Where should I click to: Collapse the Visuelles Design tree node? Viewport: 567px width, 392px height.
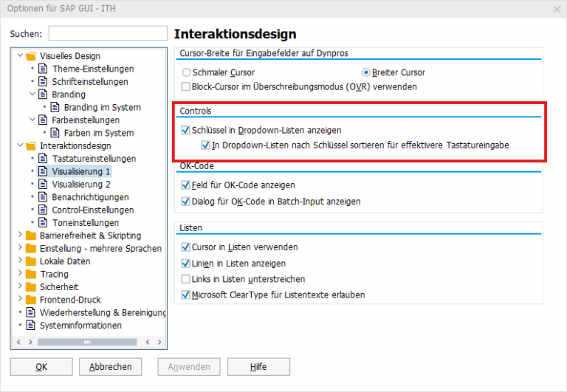[20, 55]
